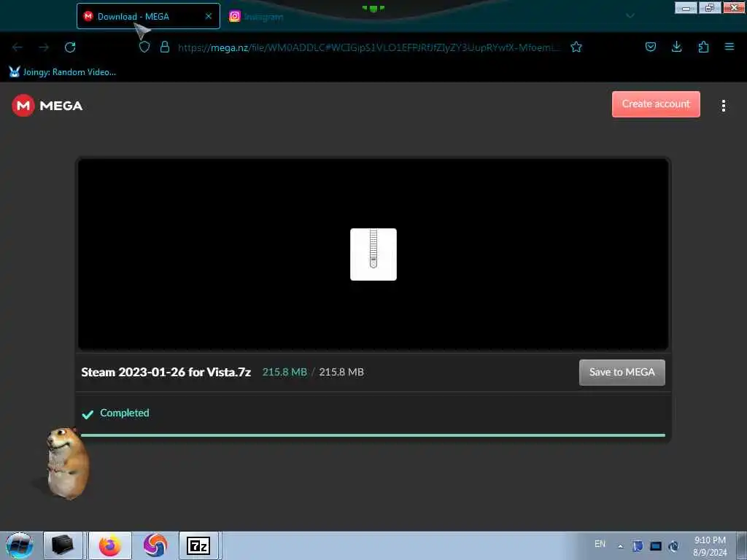Click the rightmost system tray icon before the clock
The height and width of the screenshot is (560, 747).
click(x=673, y=546)
